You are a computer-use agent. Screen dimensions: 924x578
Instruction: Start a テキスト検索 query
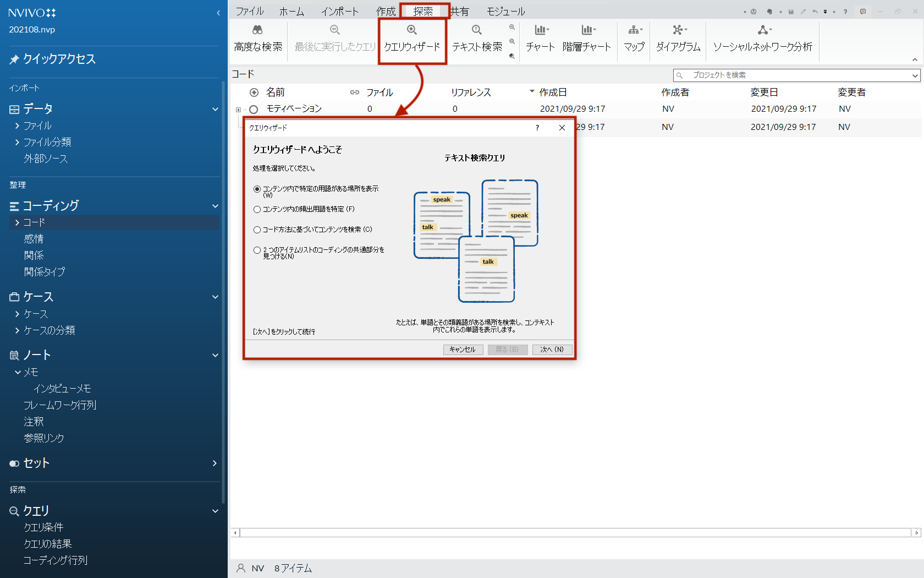(477, 39)
